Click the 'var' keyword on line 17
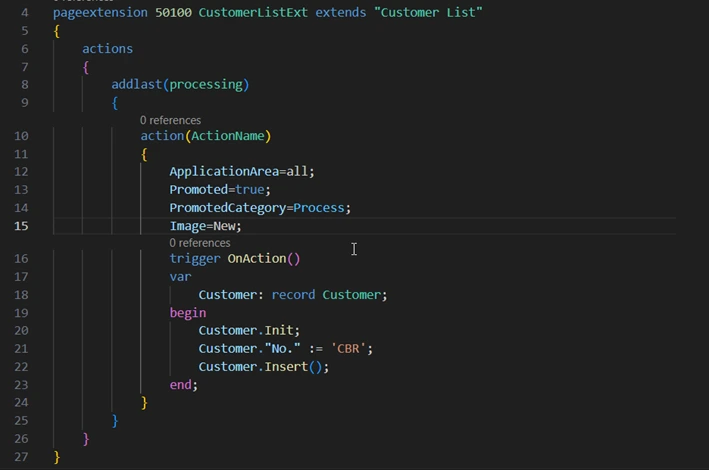709x470 pixels. pos(180,277)
